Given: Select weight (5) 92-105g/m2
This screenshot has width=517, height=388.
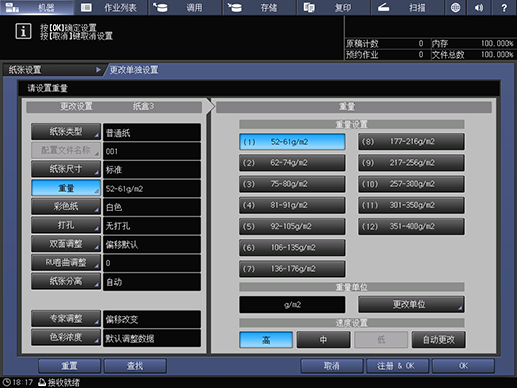Looking at the screenshot, I should (x=292, y=227).
